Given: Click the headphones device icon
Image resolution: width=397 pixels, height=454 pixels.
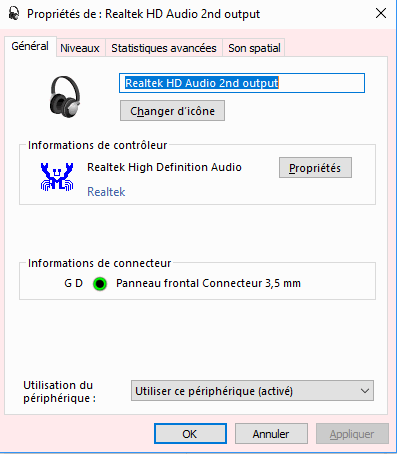Looking at the screenshot, I should pyautogui.click(x=65, y=96).
